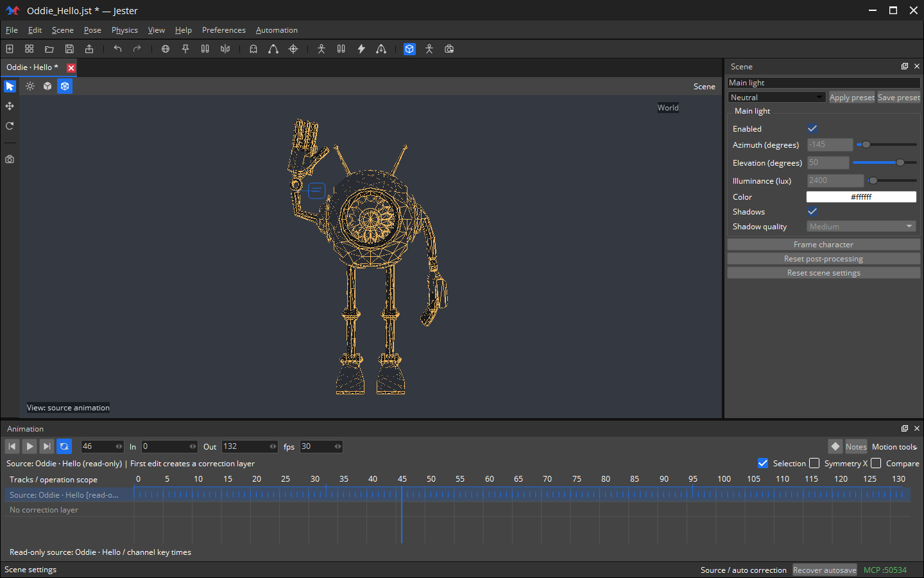Enable the Symmetry X checkbox

(x=814, y=463)
